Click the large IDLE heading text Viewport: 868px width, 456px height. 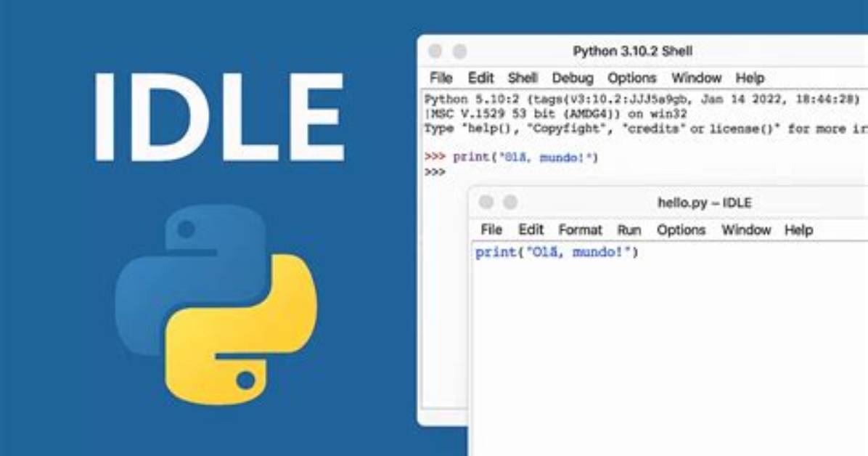click(x=220, y=117)
